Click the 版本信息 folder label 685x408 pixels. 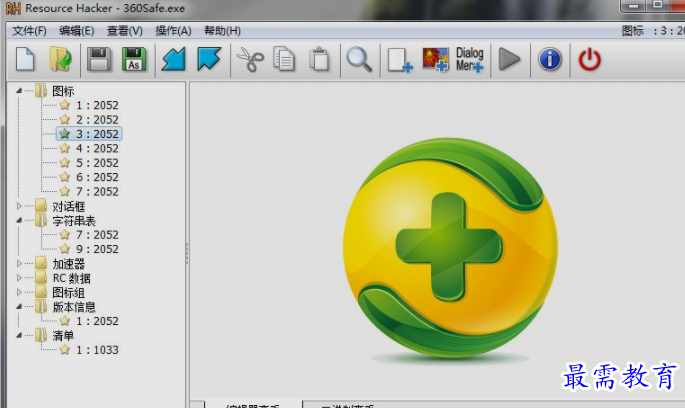click(x=74, y=307)
